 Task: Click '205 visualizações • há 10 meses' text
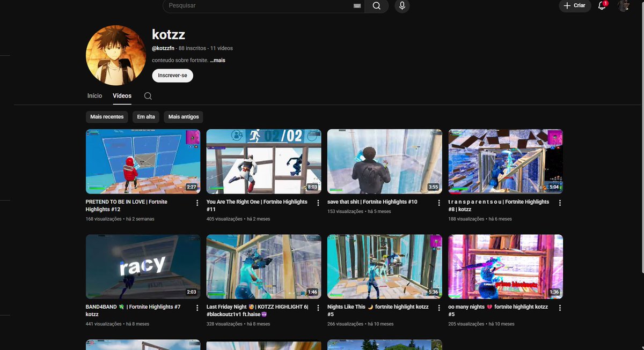481,324
